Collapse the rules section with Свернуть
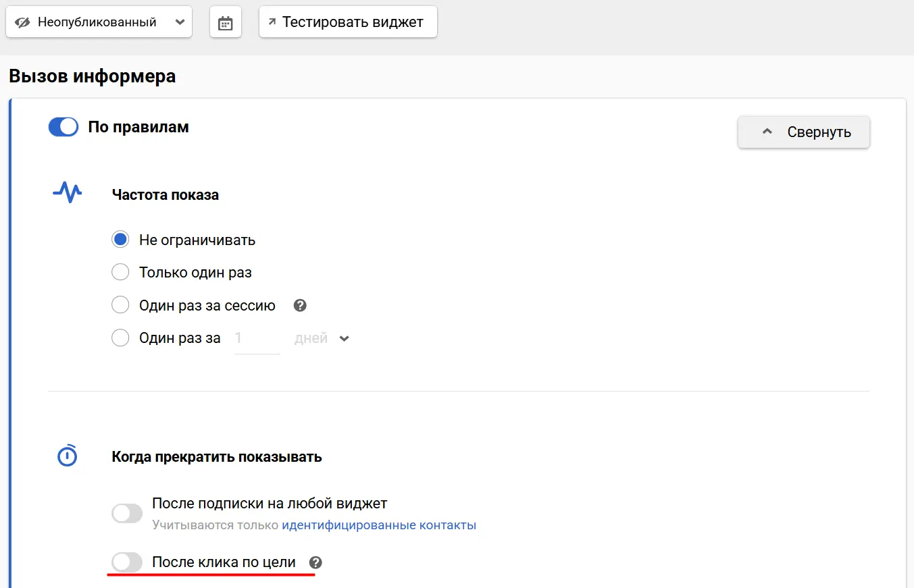 pyautogui.click(x=803, y=132)
